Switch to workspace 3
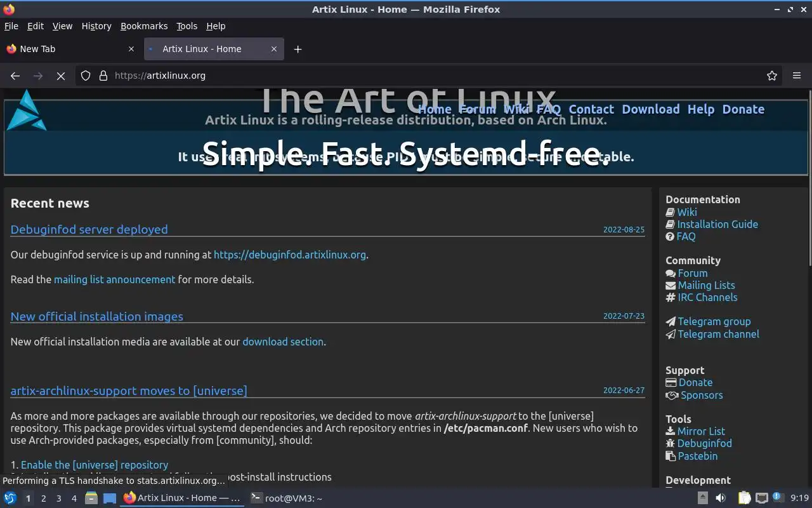812x508 pixels. (x=59, y=498)
